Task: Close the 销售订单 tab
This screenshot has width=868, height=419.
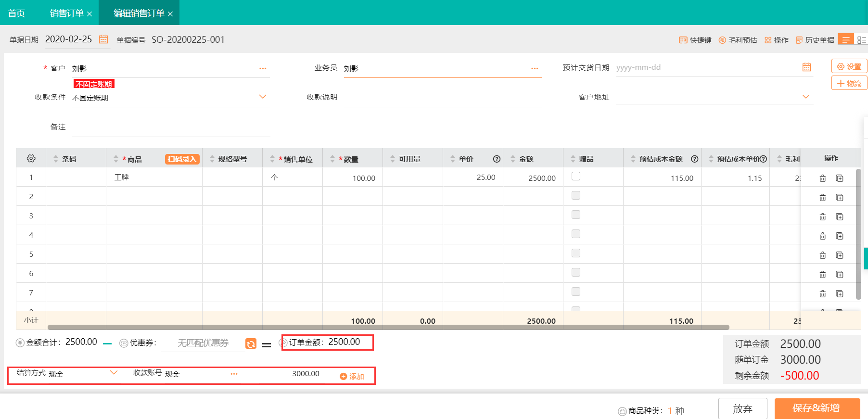Action: click(x=89, y=14)
